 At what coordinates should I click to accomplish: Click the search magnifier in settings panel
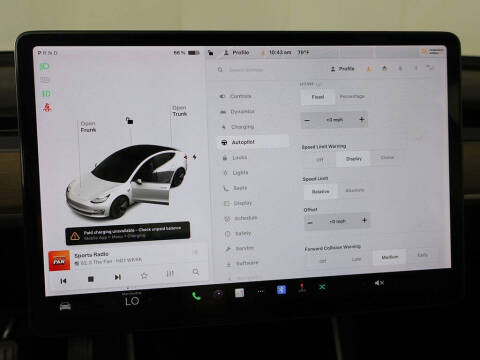pos(220,70)
